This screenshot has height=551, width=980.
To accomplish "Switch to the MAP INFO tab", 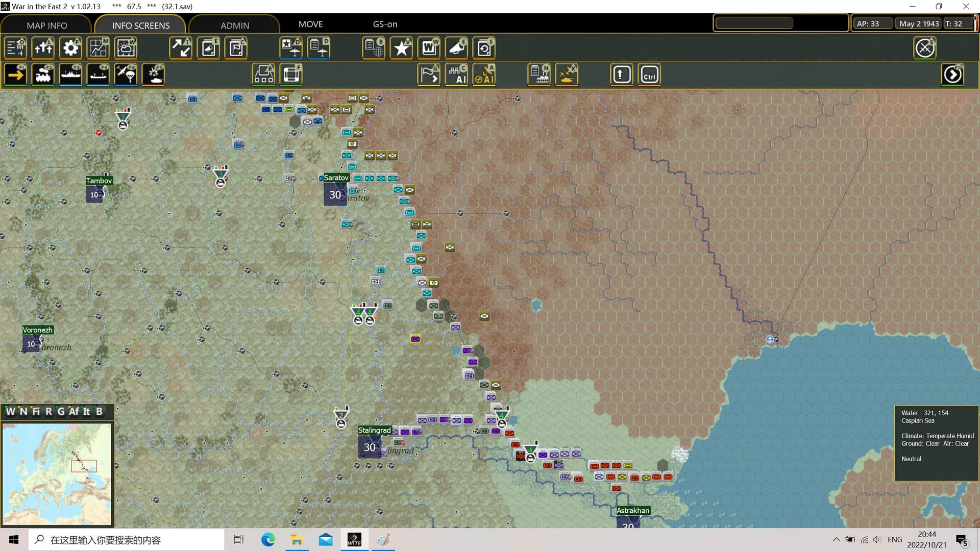I will 46,25.
